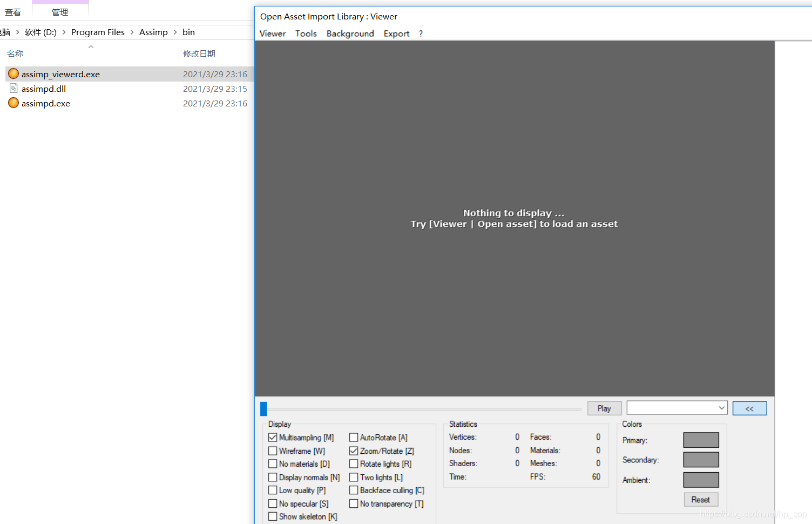Enable the No specular [S] checkbox
This screenshot has width=812, height=524.
pos(273,504)
